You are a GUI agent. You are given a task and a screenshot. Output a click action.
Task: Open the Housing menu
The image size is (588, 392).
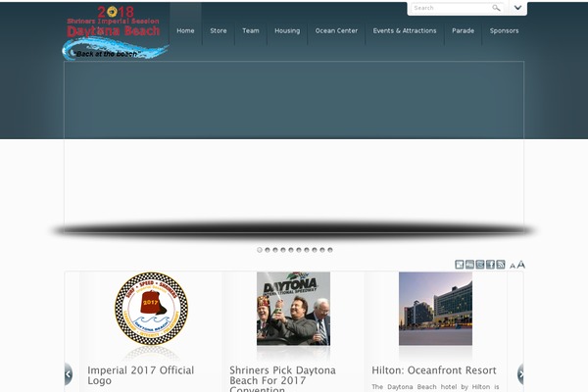click(287, 30)
